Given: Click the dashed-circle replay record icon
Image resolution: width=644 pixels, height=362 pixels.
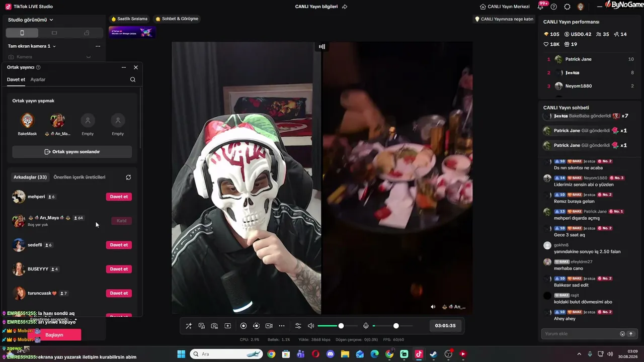Looking at the screenshot, I should (x=256, y=326).
